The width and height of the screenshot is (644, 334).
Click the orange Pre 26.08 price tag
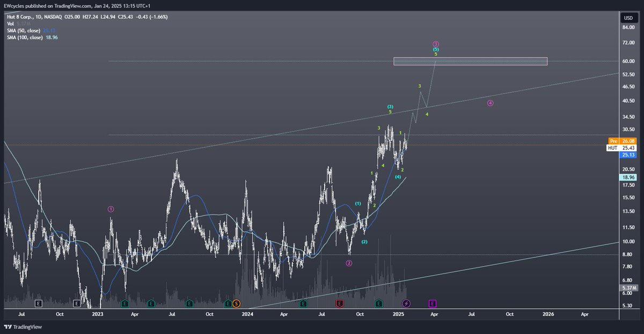(x=621, y=141)
